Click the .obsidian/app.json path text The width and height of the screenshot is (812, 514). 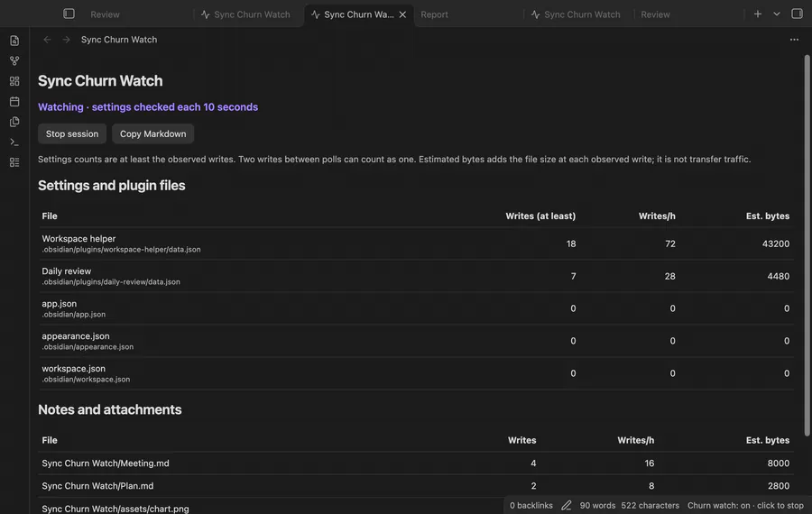click(x=74, y=314)
